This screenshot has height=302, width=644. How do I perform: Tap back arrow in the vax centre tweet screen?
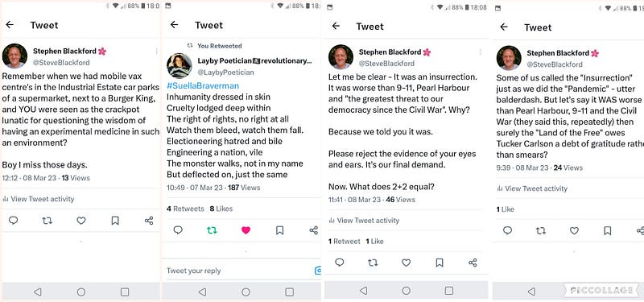point(10,25)
